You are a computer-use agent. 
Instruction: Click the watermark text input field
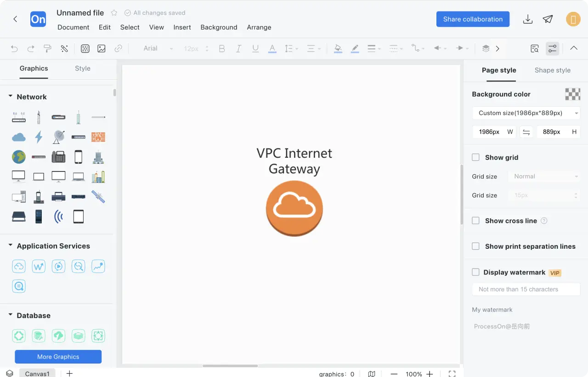(526, 289)
